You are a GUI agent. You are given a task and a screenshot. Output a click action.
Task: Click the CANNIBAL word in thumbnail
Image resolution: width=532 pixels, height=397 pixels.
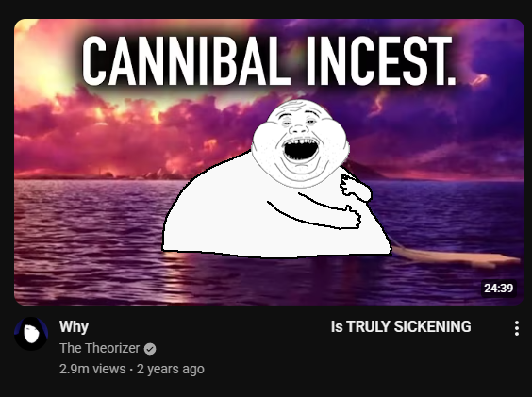click(186, 60)
